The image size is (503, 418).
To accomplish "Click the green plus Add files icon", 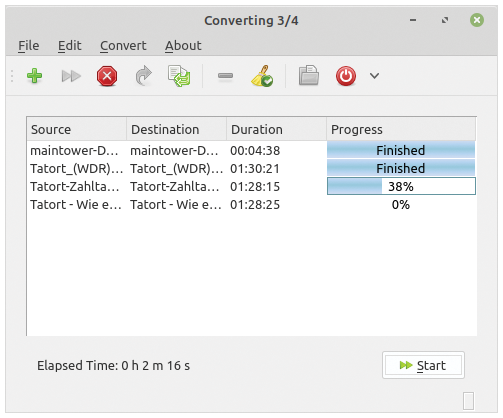I will (x=34, y=76).
